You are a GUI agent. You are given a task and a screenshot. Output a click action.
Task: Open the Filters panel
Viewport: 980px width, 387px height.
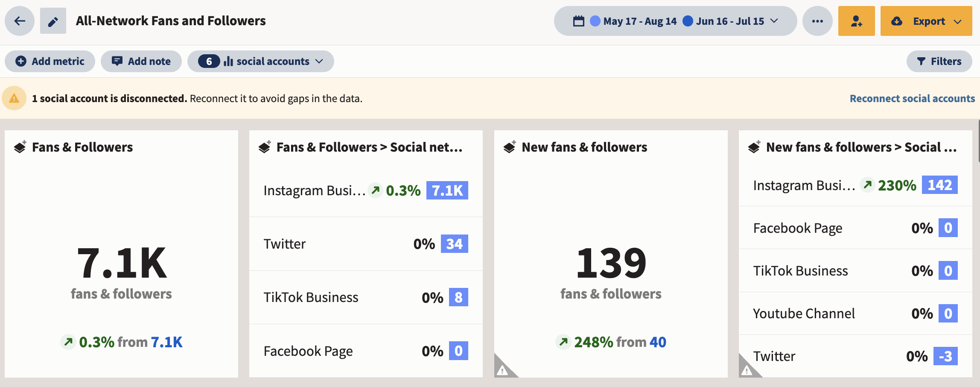[939, 62]
